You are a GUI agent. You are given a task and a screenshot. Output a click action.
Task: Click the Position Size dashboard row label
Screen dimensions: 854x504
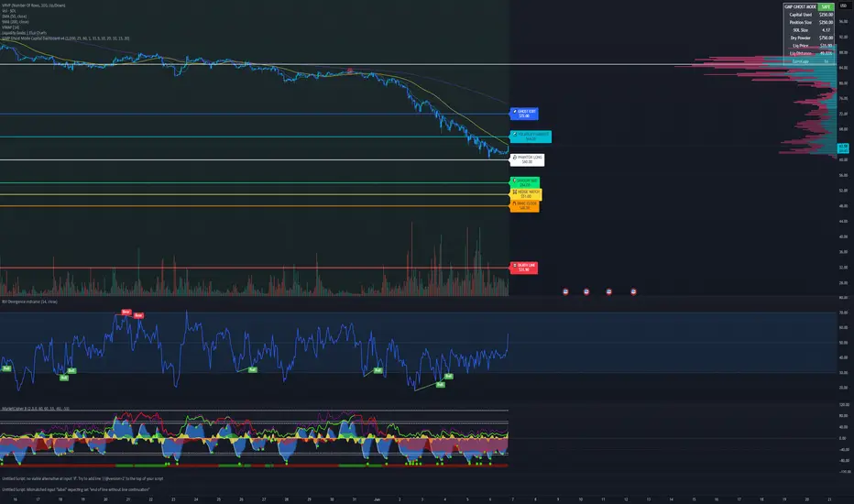(x=801, y=22)
